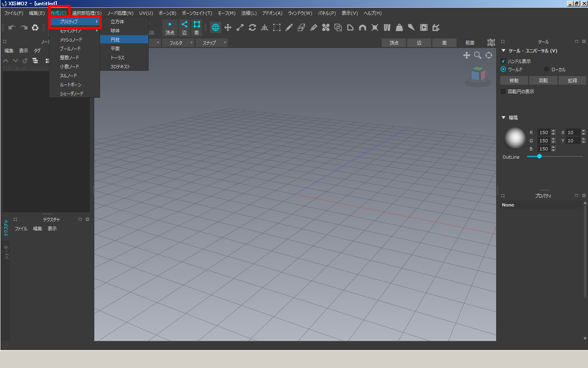588x368 pixels.
Task: Open the texture panel ファイル menu
Action: 21,229
